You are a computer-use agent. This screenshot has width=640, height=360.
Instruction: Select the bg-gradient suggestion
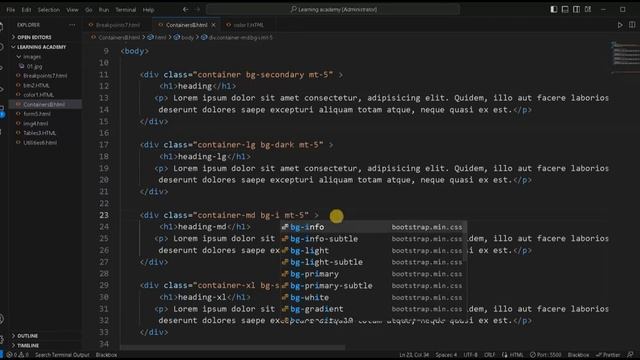(x=373, y=309)
